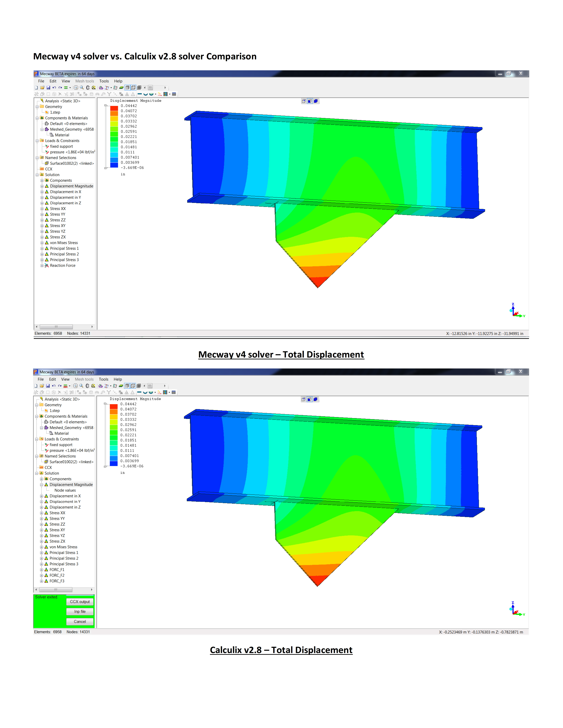This screenshot has height=728, width=563.
Task: Toggle mesh edges display in top window
Action: (x=139, y=88)
